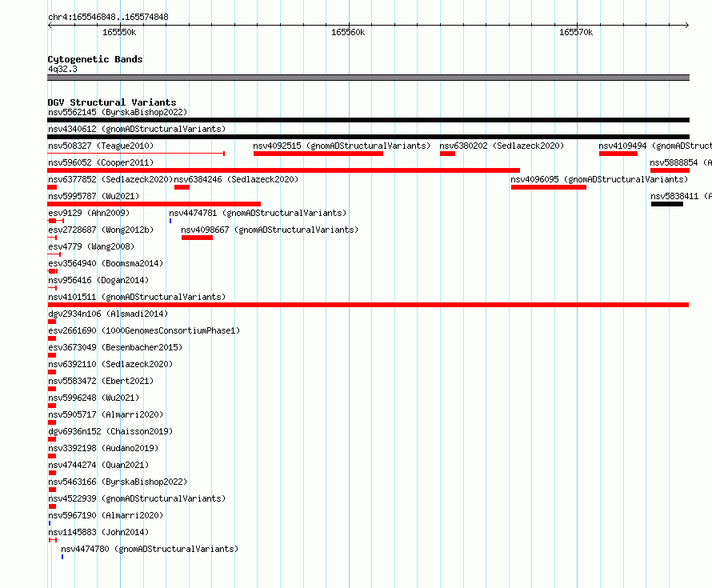Screen dimensions: 712x588
Task: Click the red bar for nsv4092515
Action: 318,154
